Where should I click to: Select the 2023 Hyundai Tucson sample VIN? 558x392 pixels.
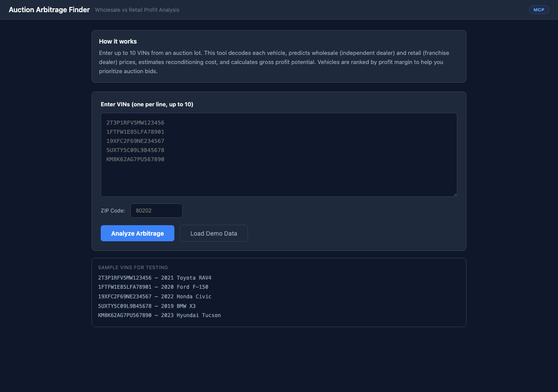click(x=159, y=315)
